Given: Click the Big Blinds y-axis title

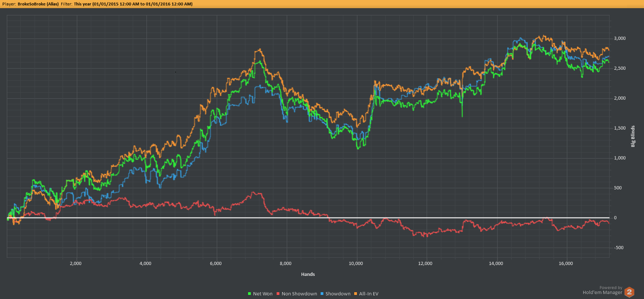Looking at the screenshot, I should [x=633, y=135].
